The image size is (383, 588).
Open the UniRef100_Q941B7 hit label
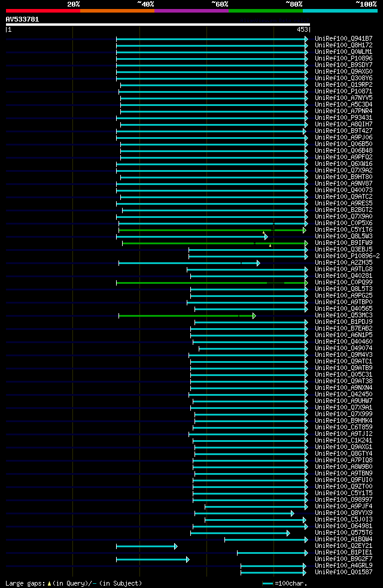344,39
